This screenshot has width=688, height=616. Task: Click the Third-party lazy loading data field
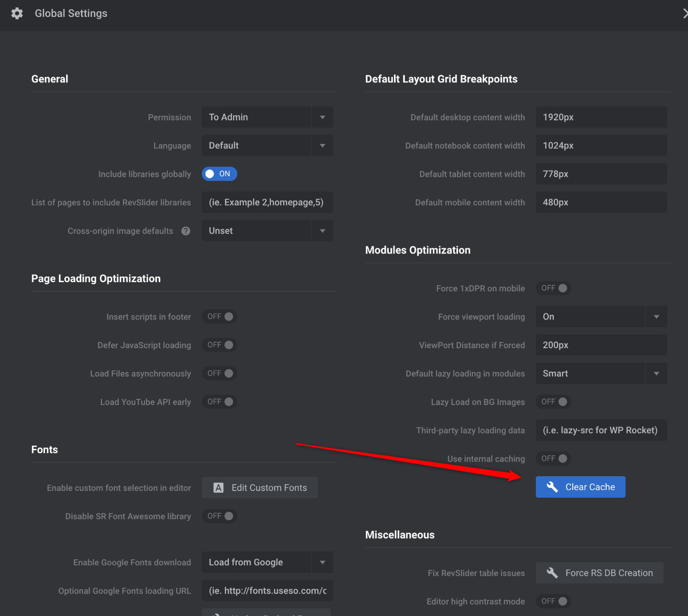pos(601,431)
